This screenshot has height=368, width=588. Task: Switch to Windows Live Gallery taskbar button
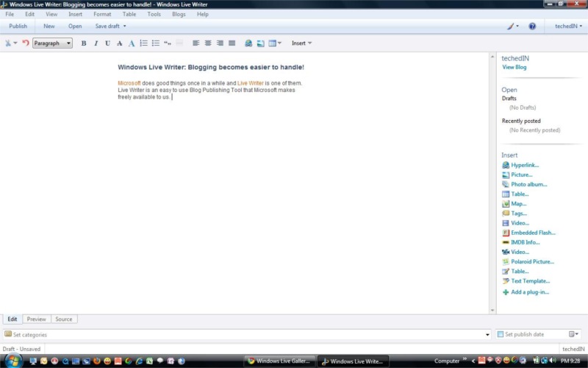[280, 361]
